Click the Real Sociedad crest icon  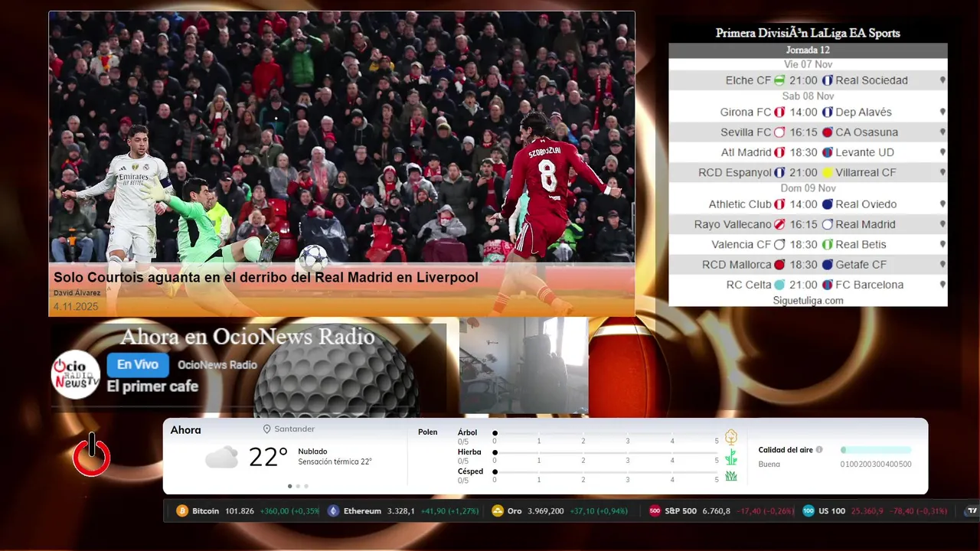(828, 80)
